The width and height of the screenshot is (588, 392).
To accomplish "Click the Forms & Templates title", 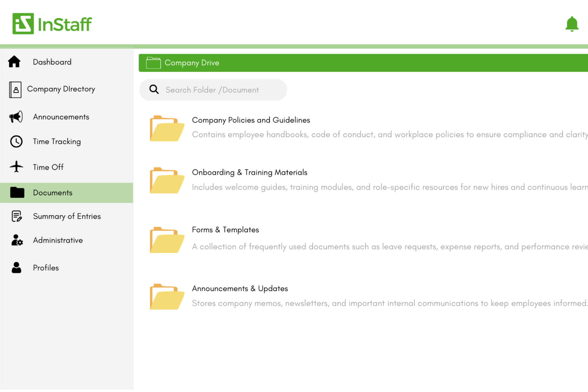I will tap(225, 230).
